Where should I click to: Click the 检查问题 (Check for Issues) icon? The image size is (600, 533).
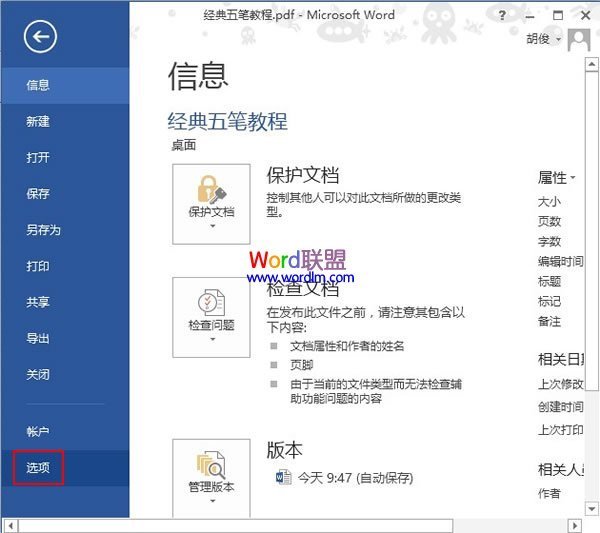point(211,315)
